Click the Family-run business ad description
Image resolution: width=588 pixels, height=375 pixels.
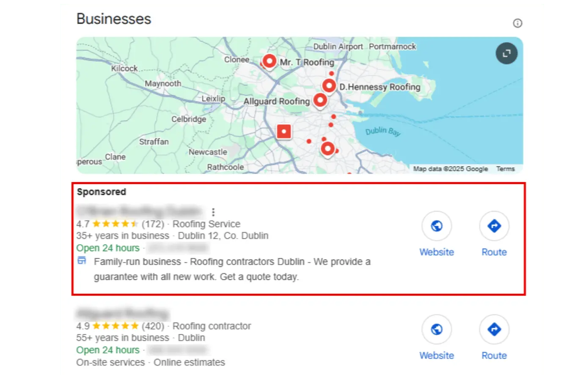click(x=232, y=269)
